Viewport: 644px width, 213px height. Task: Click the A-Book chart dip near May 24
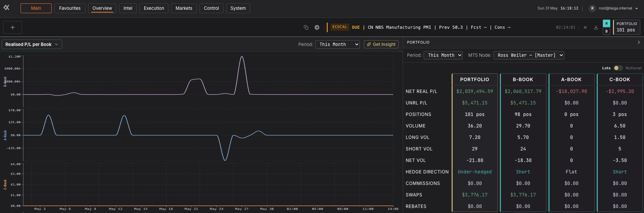coord(225,160)
